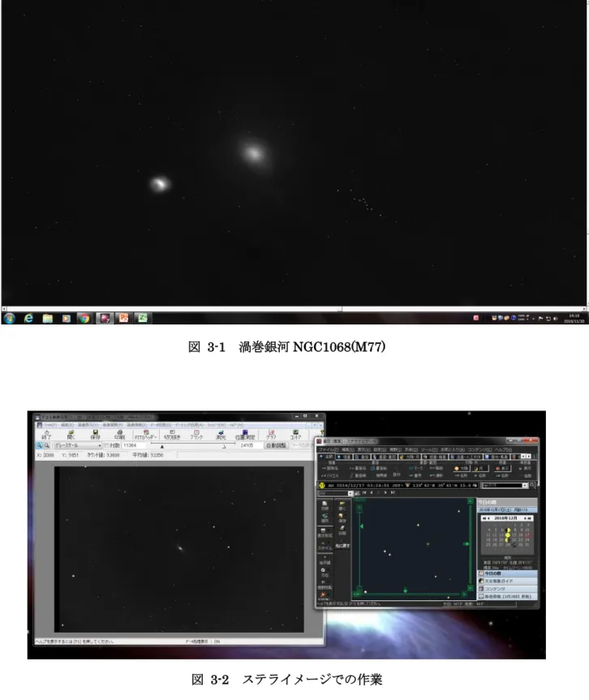Click the 開く (Open) toolbar icon
Image resolution: width=589 pixels, height=700 pixels.
(x=71, y=435)
